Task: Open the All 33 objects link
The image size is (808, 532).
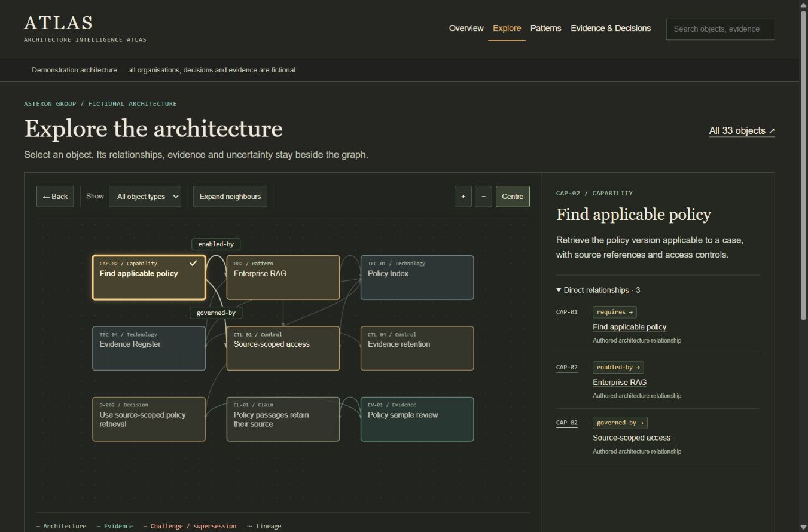Action: 742,131
